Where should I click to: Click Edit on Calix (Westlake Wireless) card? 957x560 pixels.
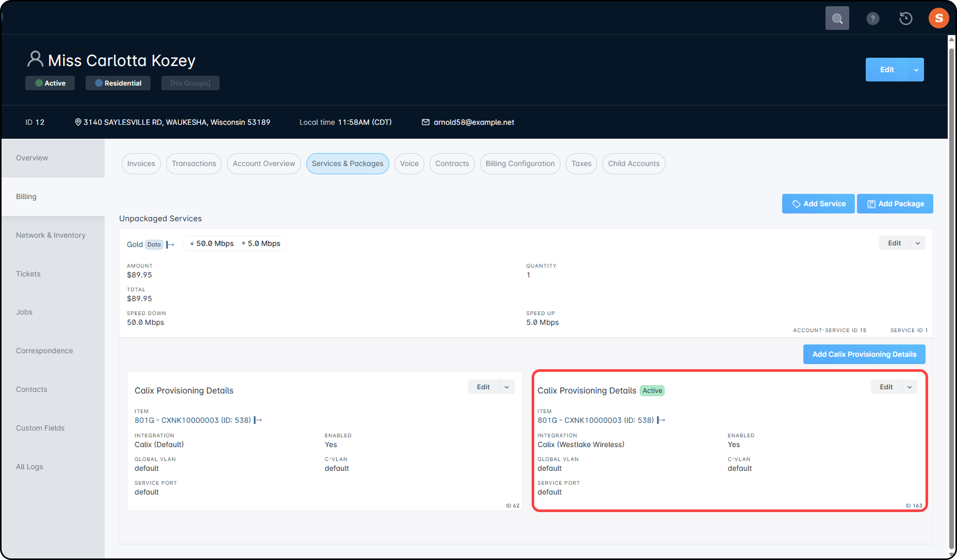coord(886,387)
